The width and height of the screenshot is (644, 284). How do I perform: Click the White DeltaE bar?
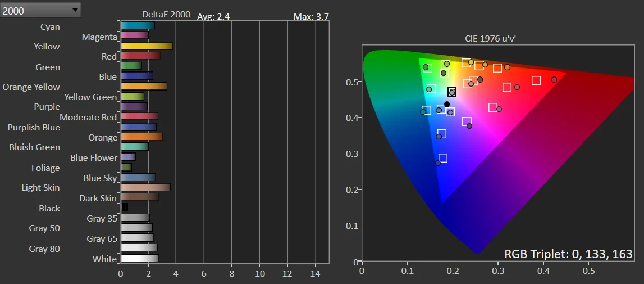pos(140,258)
